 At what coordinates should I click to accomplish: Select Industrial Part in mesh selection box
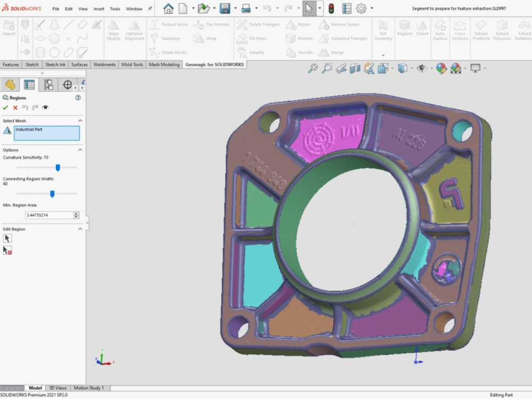click(x=29, y=129)
